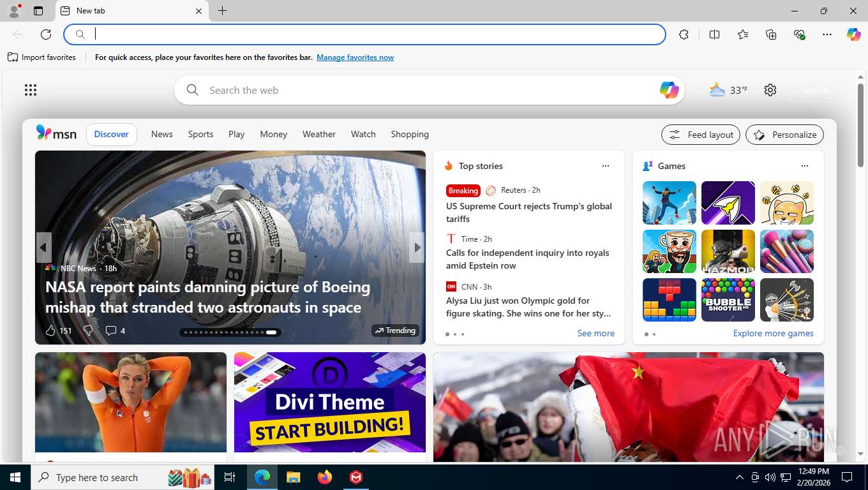This screenshot has width=868, height=490.
Task: Click the Search the web box
Action: (x=429, y=90)
